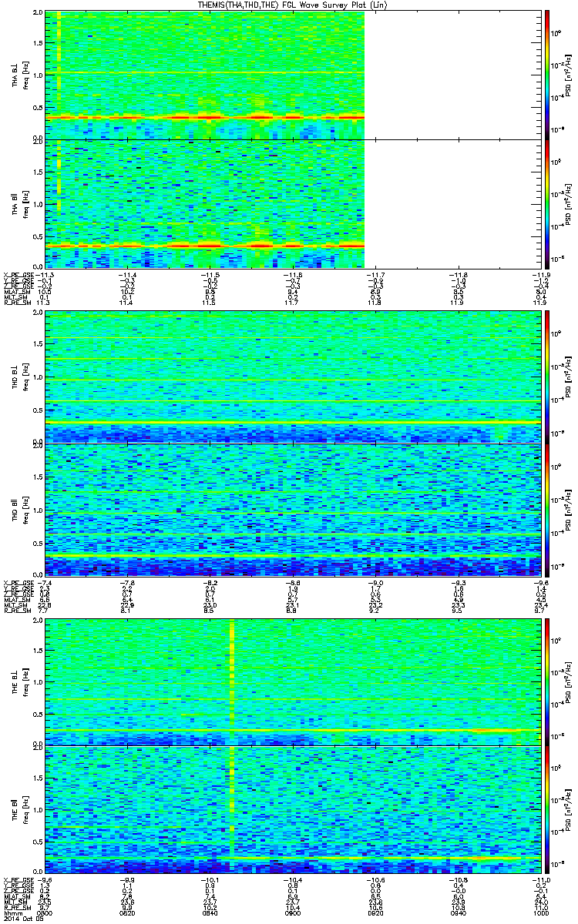Click the color bar beside THA B-perpendicular panel
This screenshot has width=578, height=924.
[546, 75]
